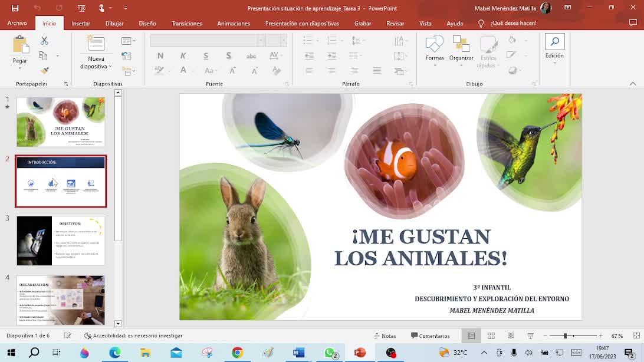
Task: Click the Cut scissors icon
Action: tap(44, 41)
